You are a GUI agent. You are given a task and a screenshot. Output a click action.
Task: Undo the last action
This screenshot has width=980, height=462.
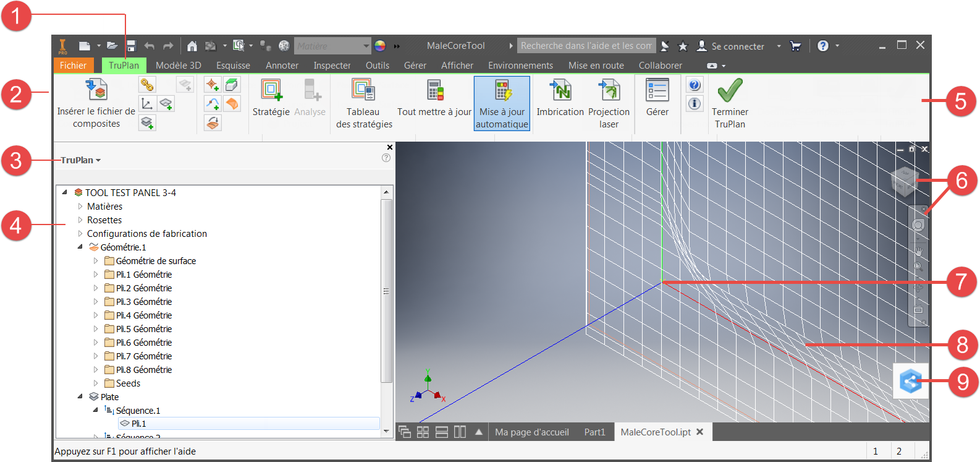point(149,46)
